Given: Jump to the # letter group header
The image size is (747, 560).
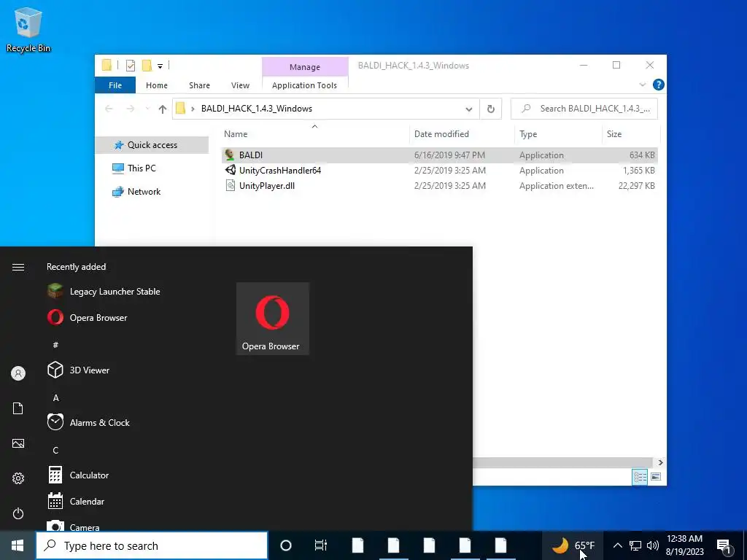Looking at the screenshot, I should [x=55, y=344].
